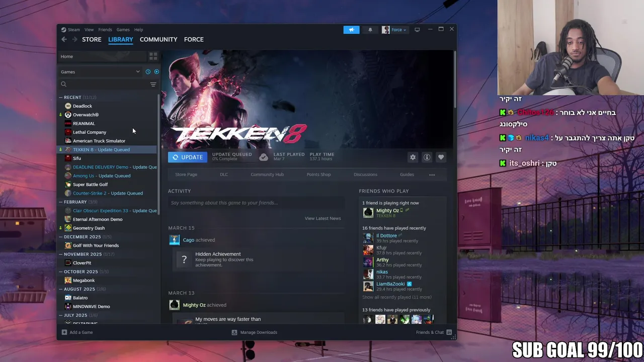Click the Add a Game plus icon
The width and height of the screenshot is (644, 362).
click(64, 332)
